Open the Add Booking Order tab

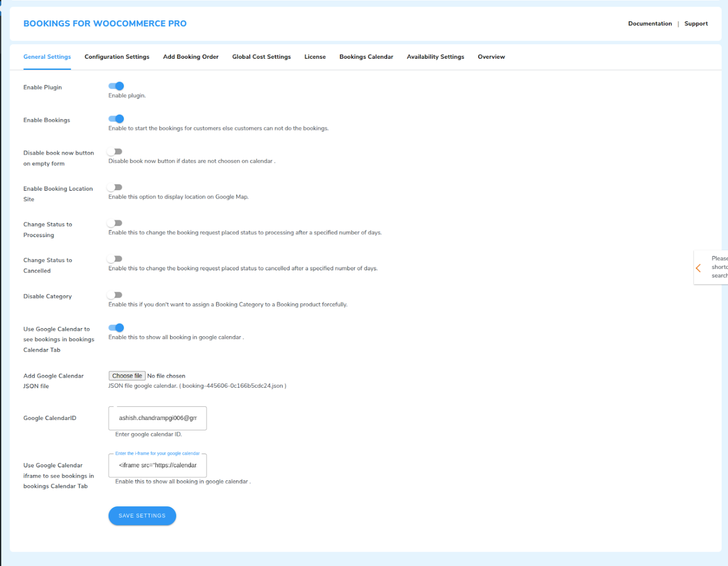(191, 57)
